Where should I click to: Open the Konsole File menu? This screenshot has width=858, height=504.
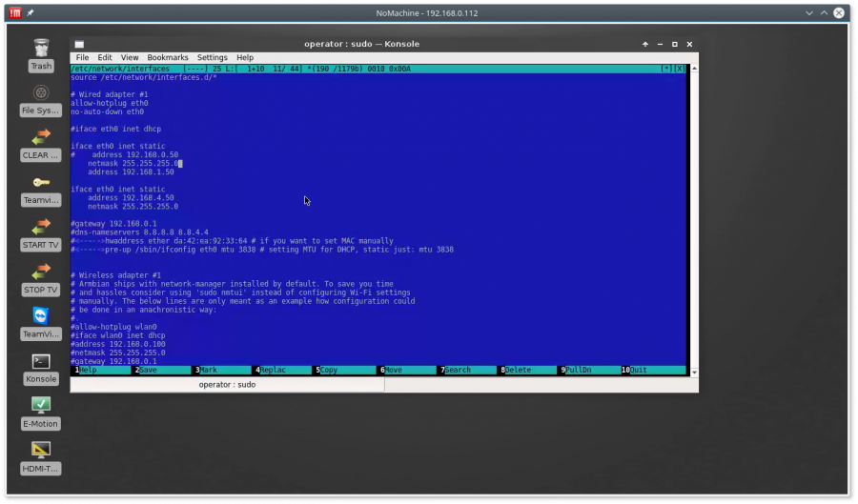(82, 57)
